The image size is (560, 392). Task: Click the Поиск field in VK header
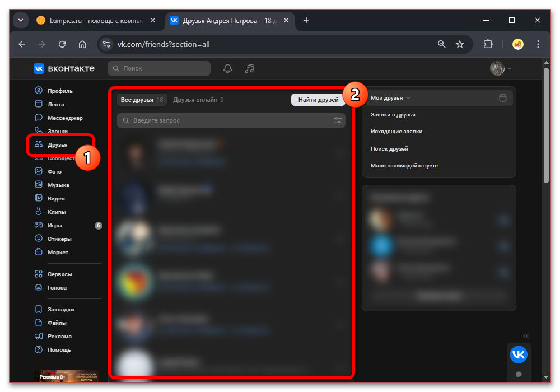(159, 68)
